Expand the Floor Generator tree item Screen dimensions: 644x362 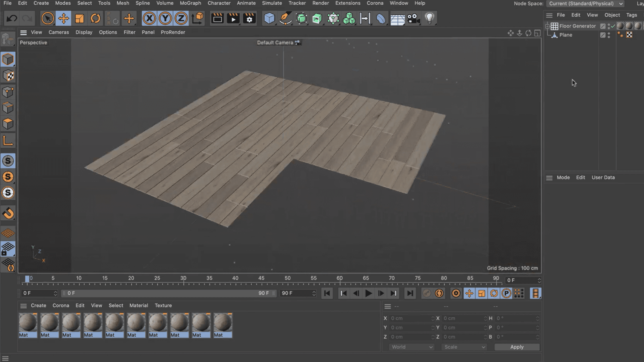click(x=547, y=26)
